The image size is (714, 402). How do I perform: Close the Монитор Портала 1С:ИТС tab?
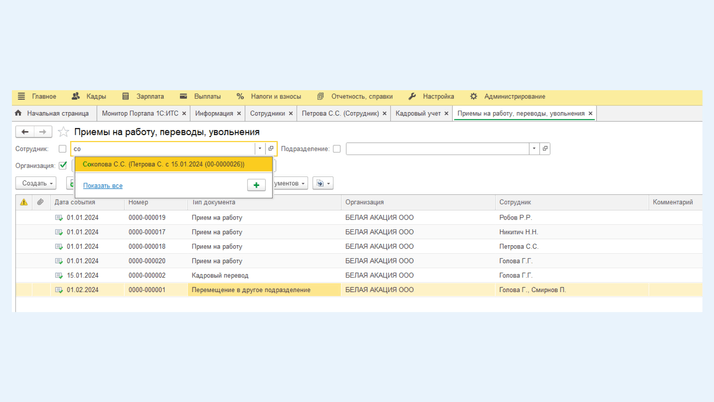coord(184,114)
